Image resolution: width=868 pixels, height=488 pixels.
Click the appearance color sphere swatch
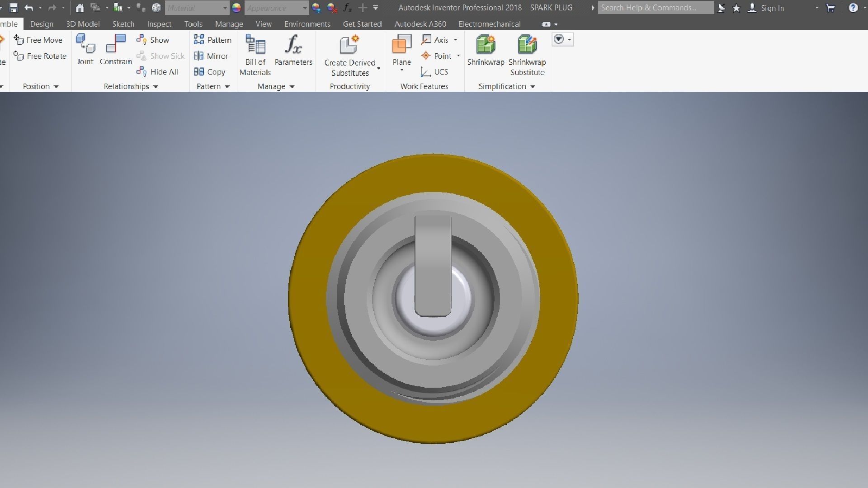pos(236,8)
